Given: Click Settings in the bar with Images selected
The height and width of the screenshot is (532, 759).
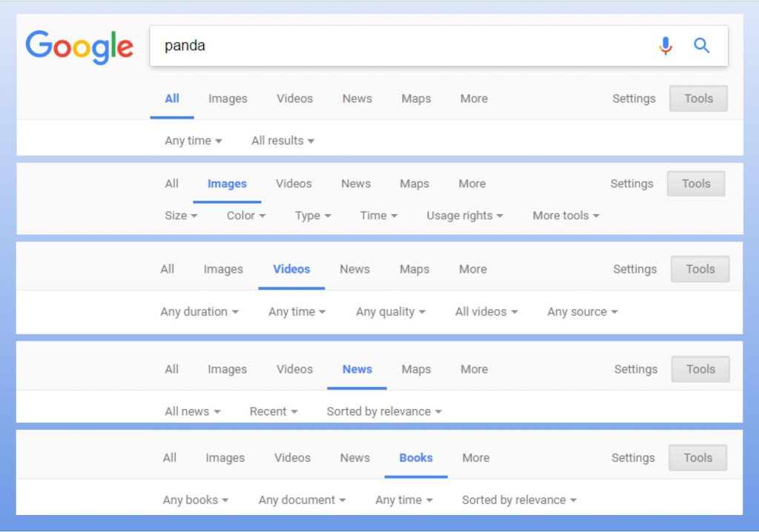Looking at the screenshot, I should pos(632,184).
